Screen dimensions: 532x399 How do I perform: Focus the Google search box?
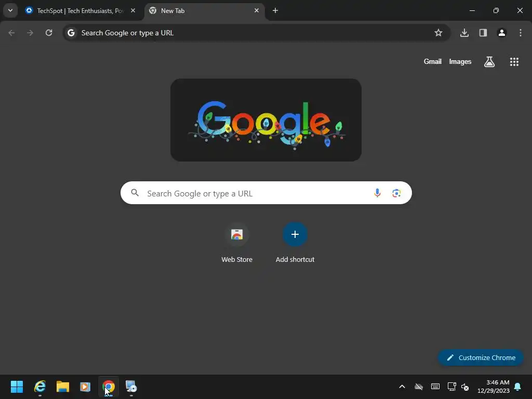coord(266,193)
